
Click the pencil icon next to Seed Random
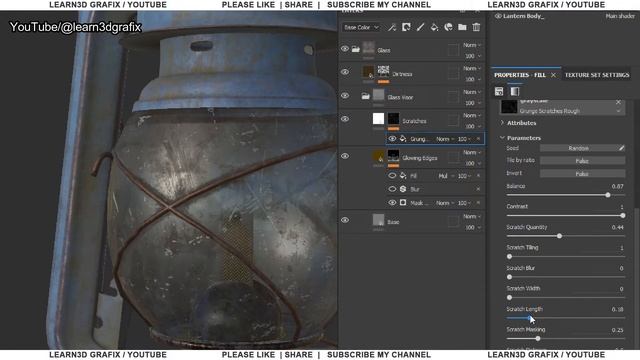pos(621,148)
